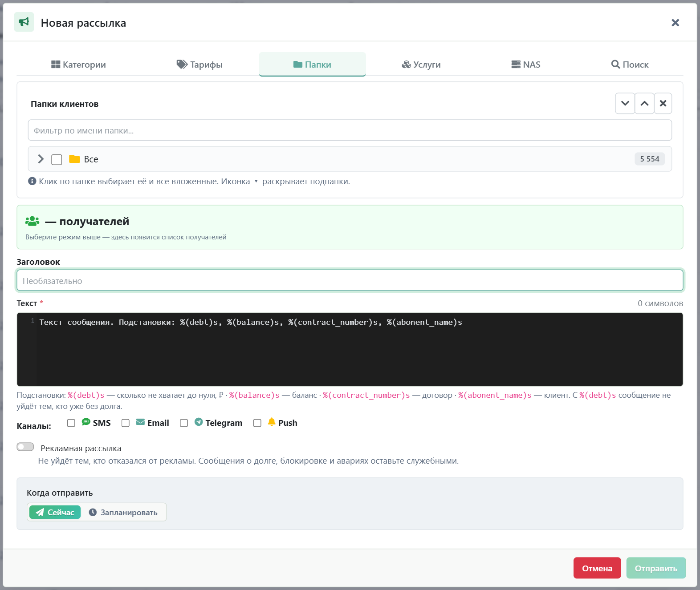Viewport: 700px width, 590px height.
Task: Enable the Push channel checkbox
Action: pos(257,423)
